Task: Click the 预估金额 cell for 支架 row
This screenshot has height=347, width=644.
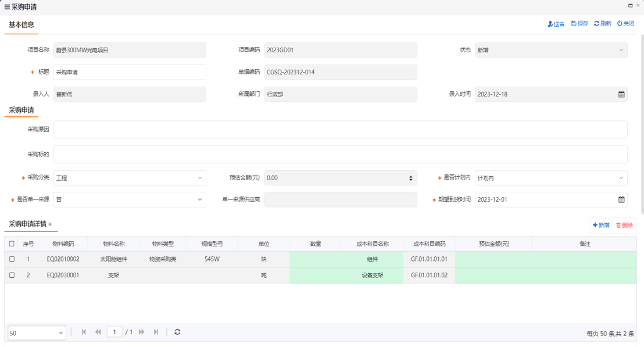Action: (x=493, y=275)
